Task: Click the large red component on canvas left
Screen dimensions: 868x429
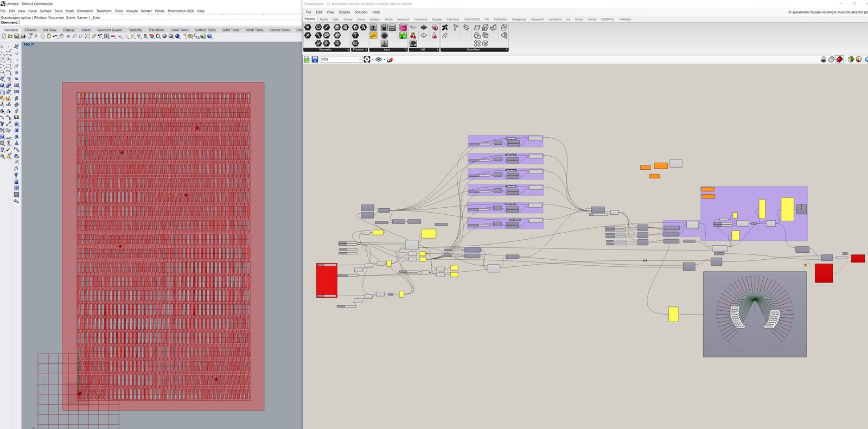Action: (x=327, y=280)
